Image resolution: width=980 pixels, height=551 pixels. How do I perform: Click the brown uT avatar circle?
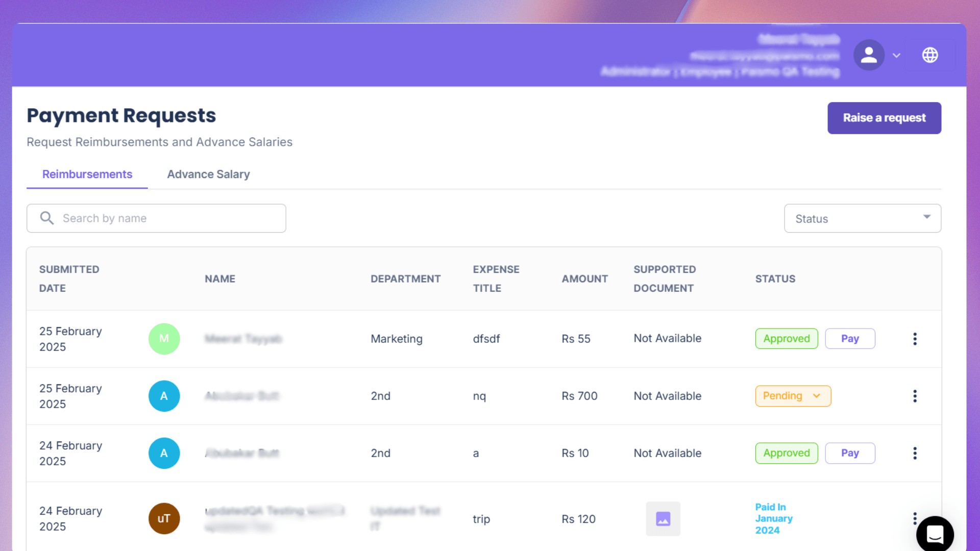164,518
